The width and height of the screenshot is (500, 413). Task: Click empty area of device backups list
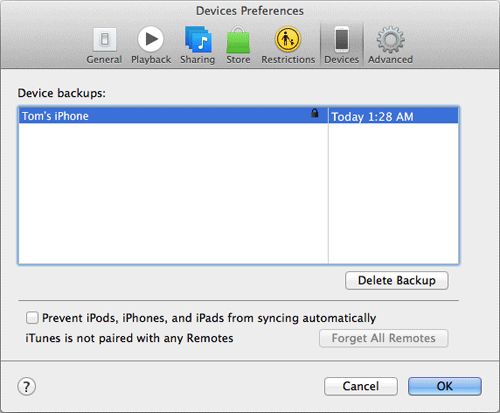[x=173, y=193]
